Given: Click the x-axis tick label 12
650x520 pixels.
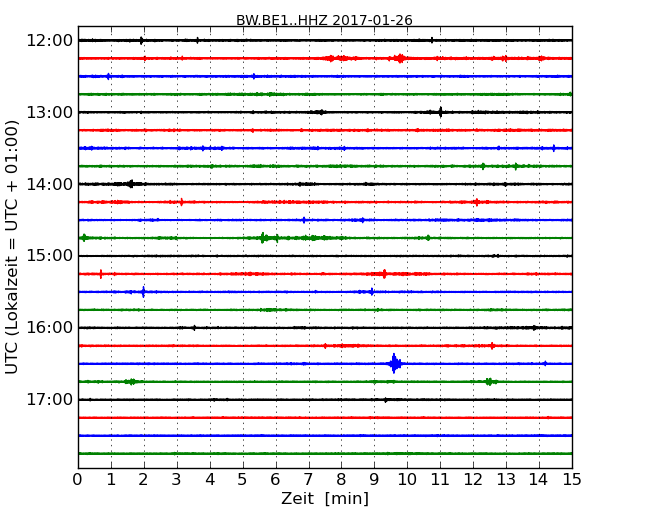Looking at the screenshot, I should pos(473,480).
